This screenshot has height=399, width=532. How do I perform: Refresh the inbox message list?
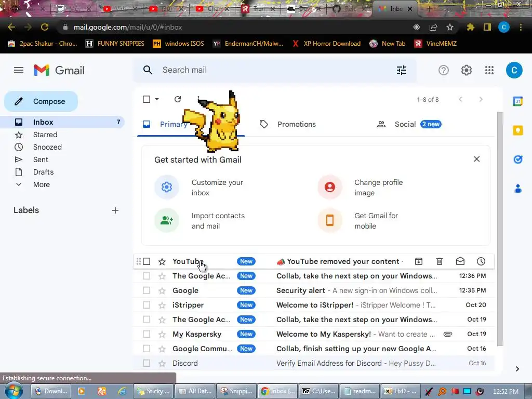point(178,99)
